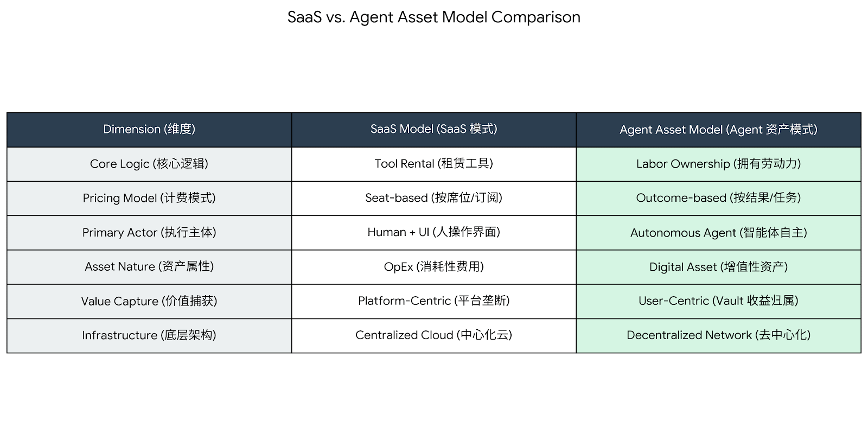Click the Primary Actor (执行主体) cell
The width and height of the screenshot is (868, 434).
(149, 233)
